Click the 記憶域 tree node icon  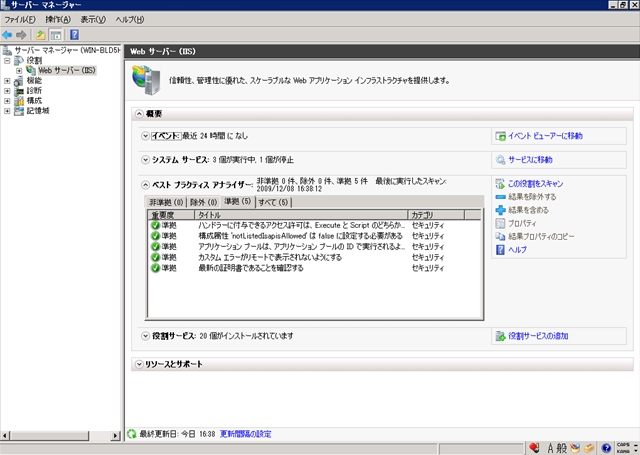pyautogui.click(x=19, y=111)
